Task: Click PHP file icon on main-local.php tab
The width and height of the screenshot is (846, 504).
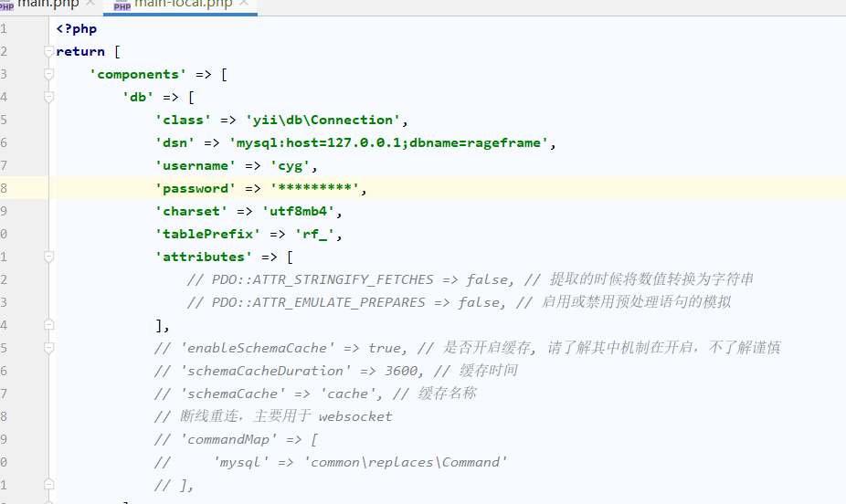Action: [x=122, y=5]
